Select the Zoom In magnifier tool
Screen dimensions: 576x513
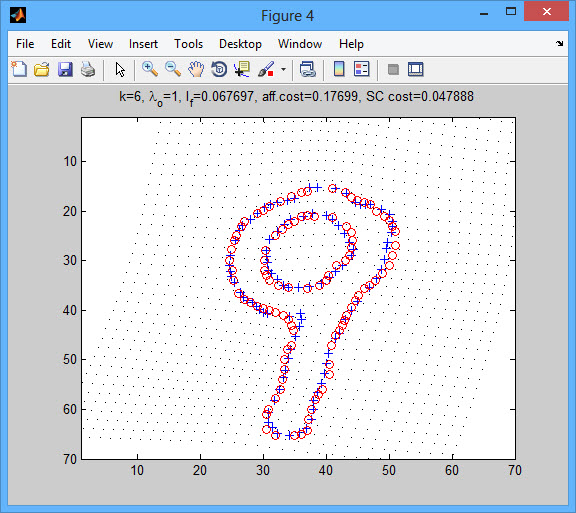[150, 69]
